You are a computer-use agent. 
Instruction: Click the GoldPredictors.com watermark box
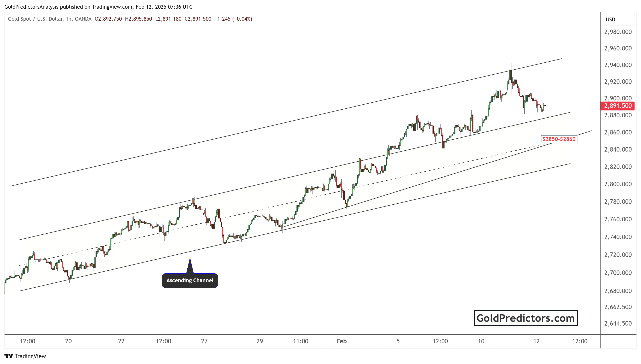(525, 318)
